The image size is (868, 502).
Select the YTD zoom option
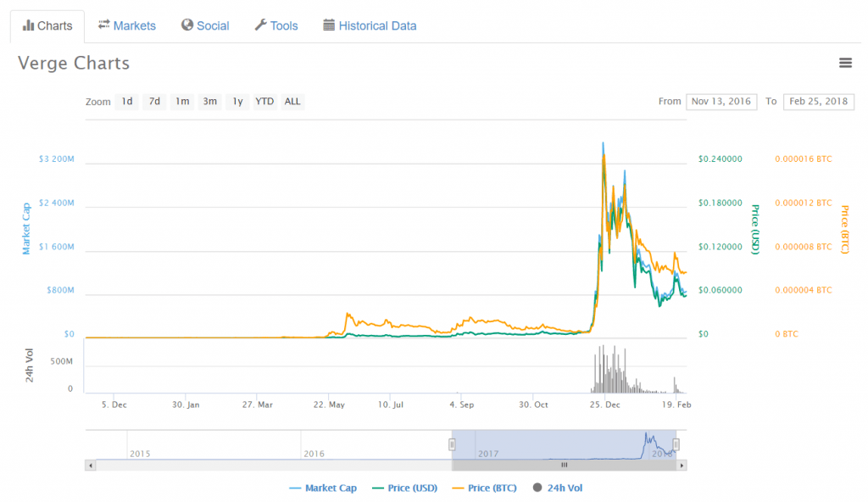[x=264, y=101]
